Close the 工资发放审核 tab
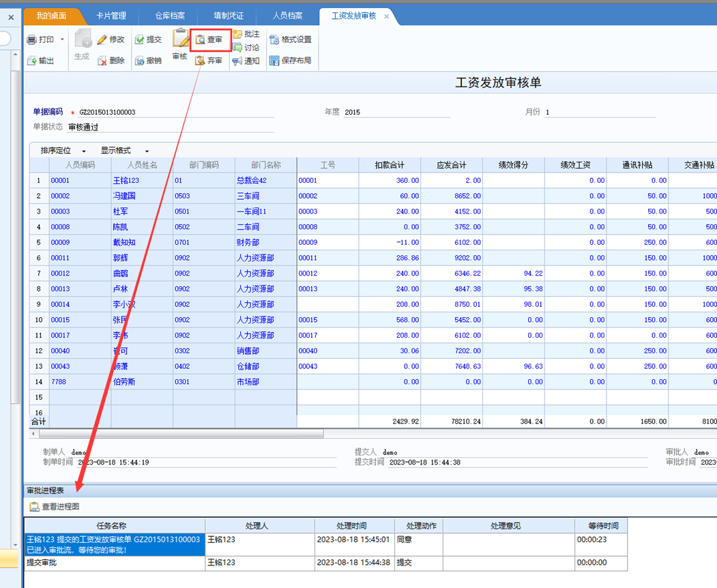The height and width of the screenshot is (588, 717). [x=386, y=16]
